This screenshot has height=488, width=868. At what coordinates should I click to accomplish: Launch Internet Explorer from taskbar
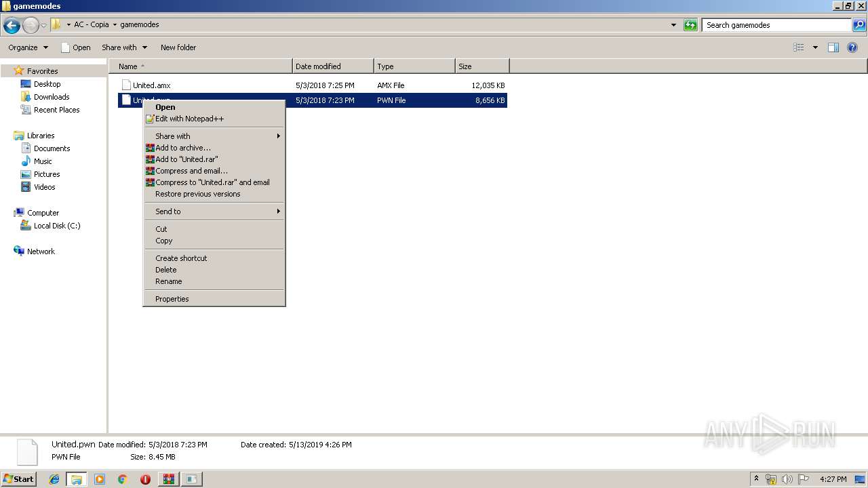coord(54,479)
